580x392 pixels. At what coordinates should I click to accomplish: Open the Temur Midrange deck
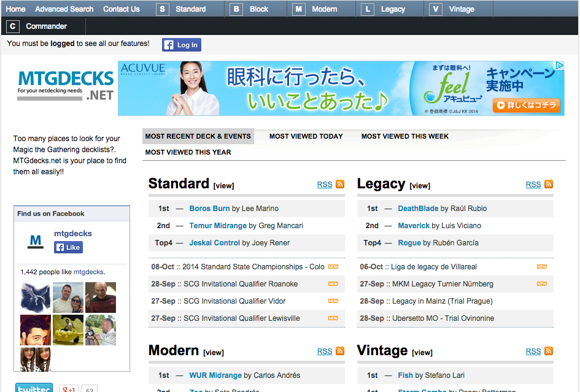(218, 226)
